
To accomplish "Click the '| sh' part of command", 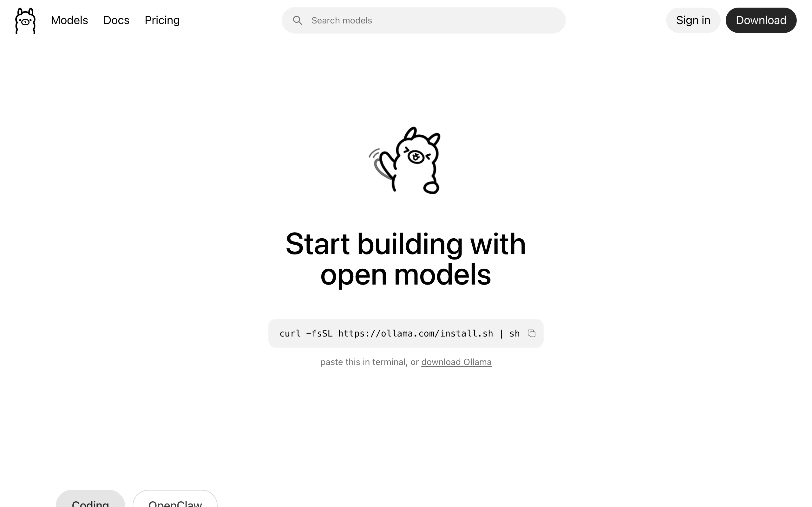I will (509, 334).
